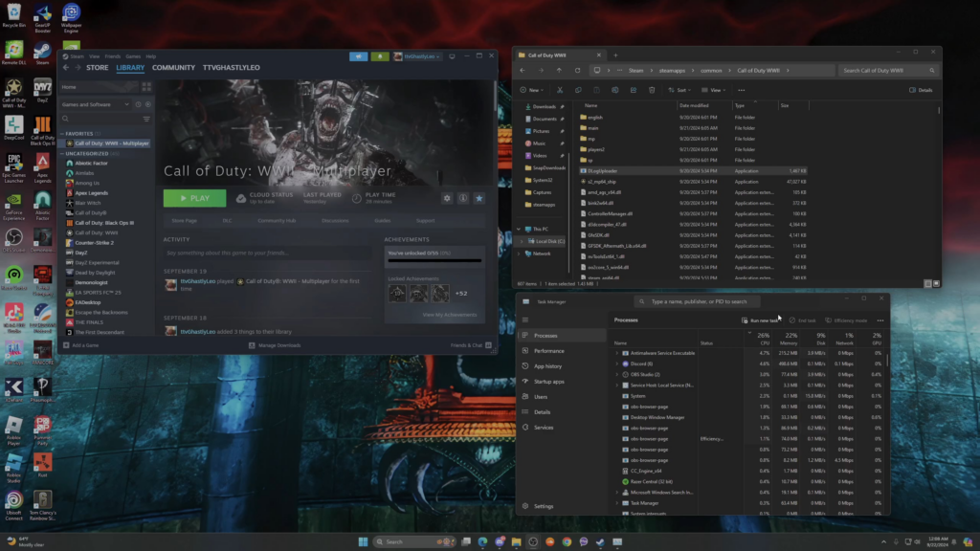This screenshot has height=551, width=980.
Task: Open File Explorer See more ellipsis menu
Action: point(742,90)
